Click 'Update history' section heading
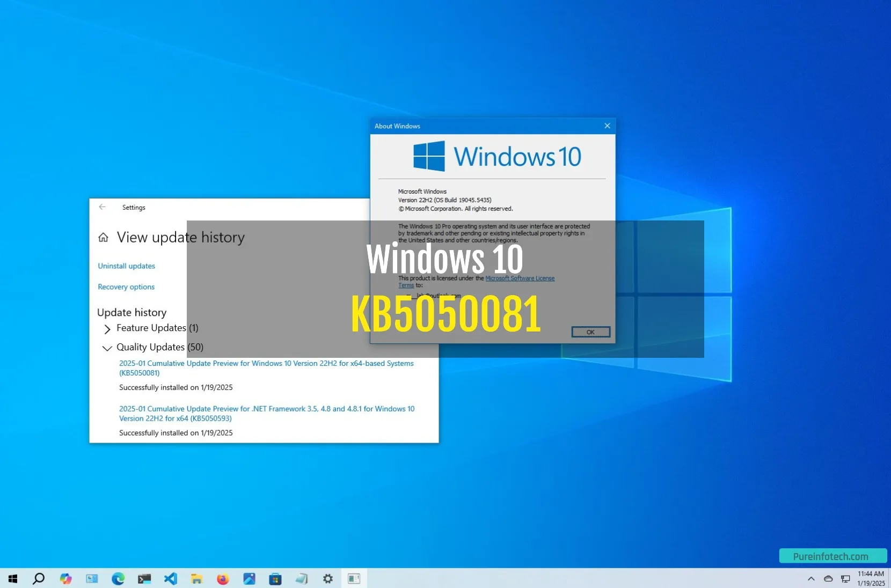This screenshot has width=891, height=588. [x=132, y=312]
